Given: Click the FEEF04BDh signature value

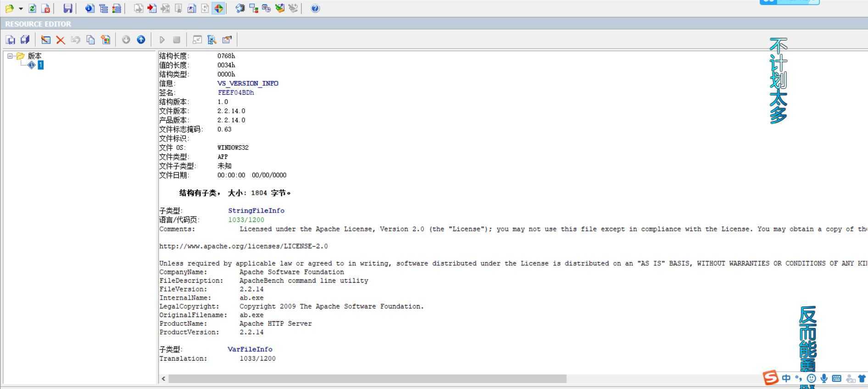Looking at the screenshot, I should click(236, 93).
